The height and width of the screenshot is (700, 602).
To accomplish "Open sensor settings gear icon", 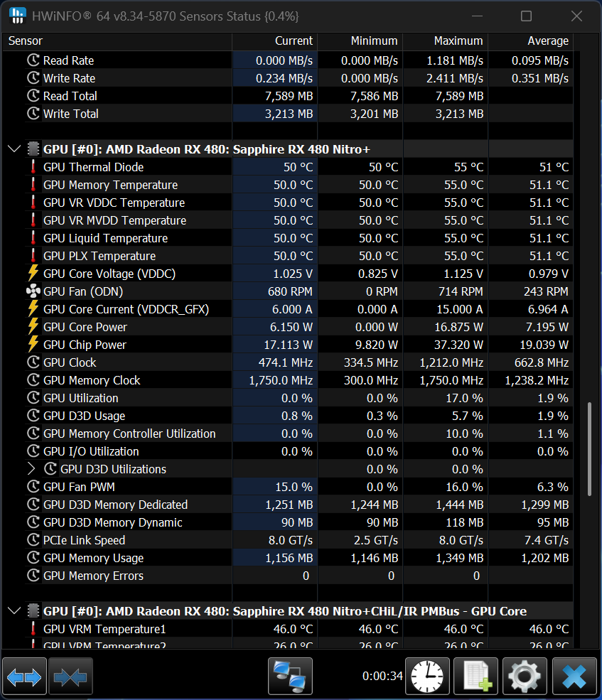I will 525,677.
